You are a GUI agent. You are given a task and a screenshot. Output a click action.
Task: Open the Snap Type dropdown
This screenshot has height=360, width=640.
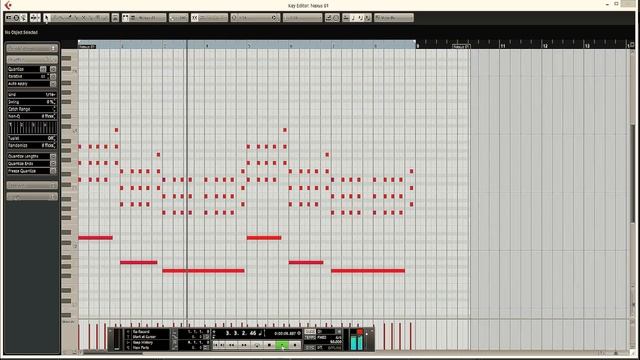tap(213, 18)
